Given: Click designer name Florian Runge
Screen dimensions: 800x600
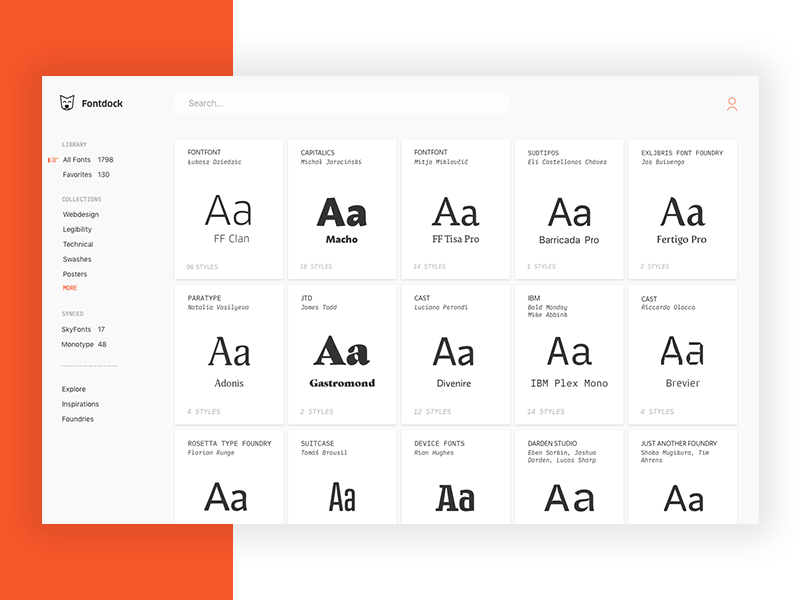Looking at the screenshot, I should [x=211, y=453].
